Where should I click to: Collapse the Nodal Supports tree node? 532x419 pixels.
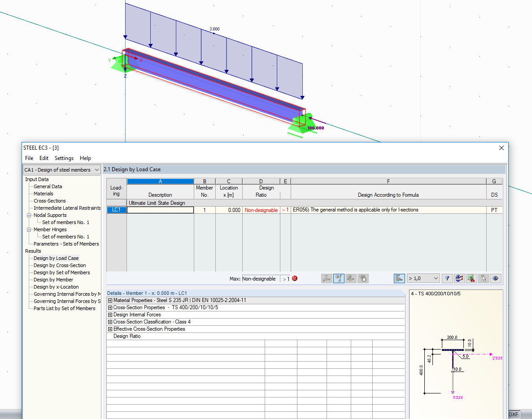29,215
